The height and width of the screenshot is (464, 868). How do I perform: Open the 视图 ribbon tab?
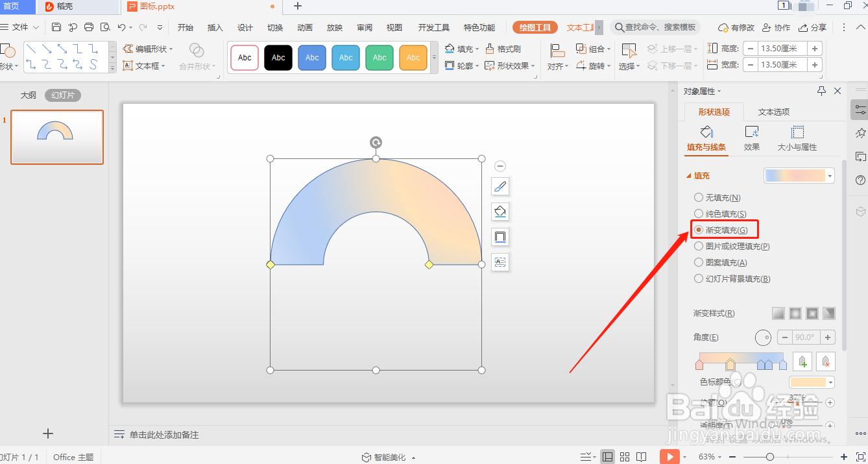pyautogui.click(x=394, y=27)
